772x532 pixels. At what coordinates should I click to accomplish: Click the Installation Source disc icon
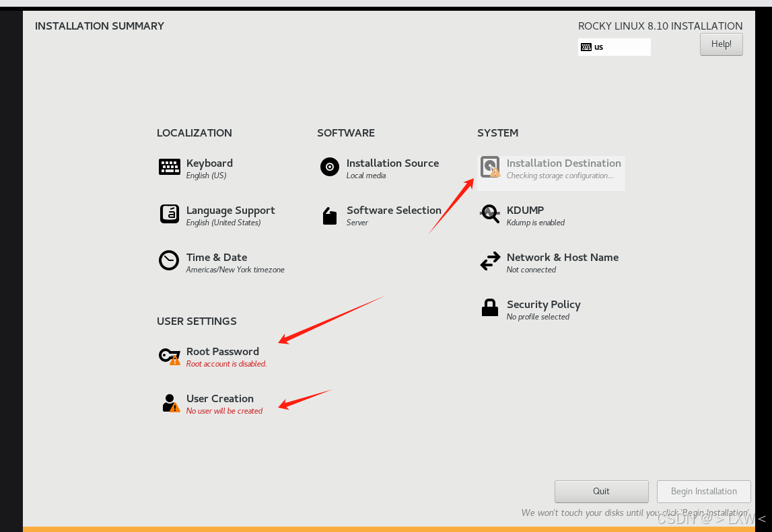(x=330, y=167)
